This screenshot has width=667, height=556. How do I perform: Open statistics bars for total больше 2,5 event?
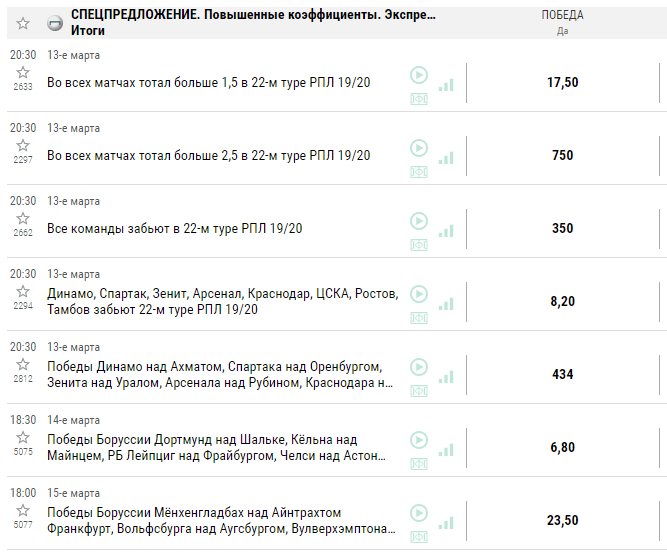[x=445, y=158]
